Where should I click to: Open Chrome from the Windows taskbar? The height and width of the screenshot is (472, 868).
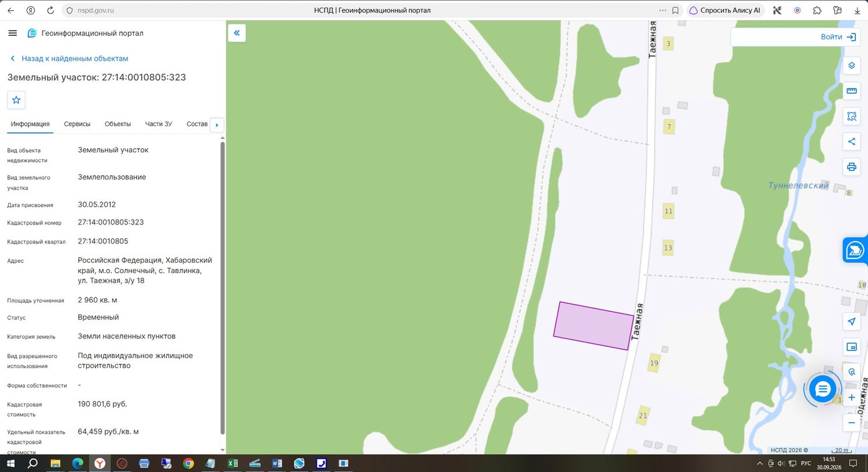point(188,463)
